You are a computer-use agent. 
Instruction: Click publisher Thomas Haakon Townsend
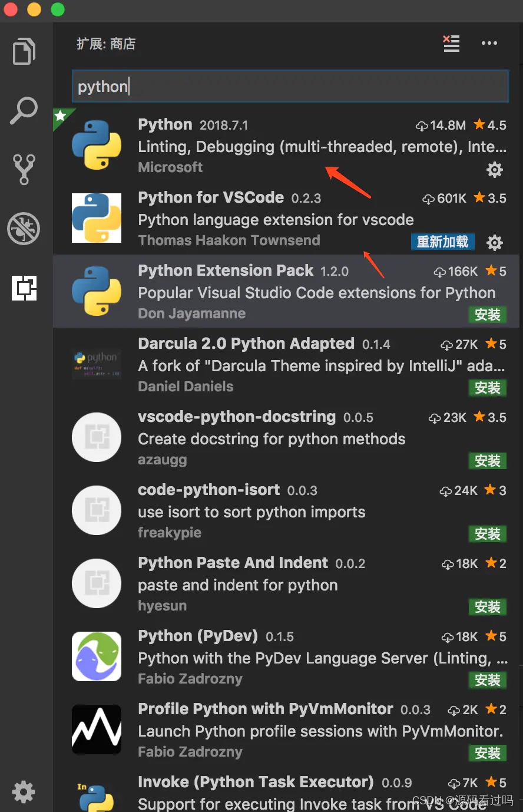click(229, 240)
